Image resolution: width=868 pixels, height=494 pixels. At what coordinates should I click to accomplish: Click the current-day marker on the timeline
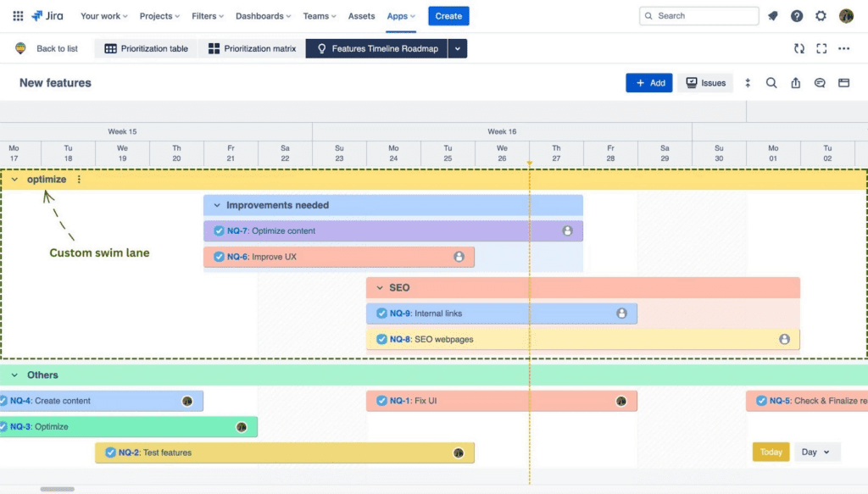pos(529,164)
